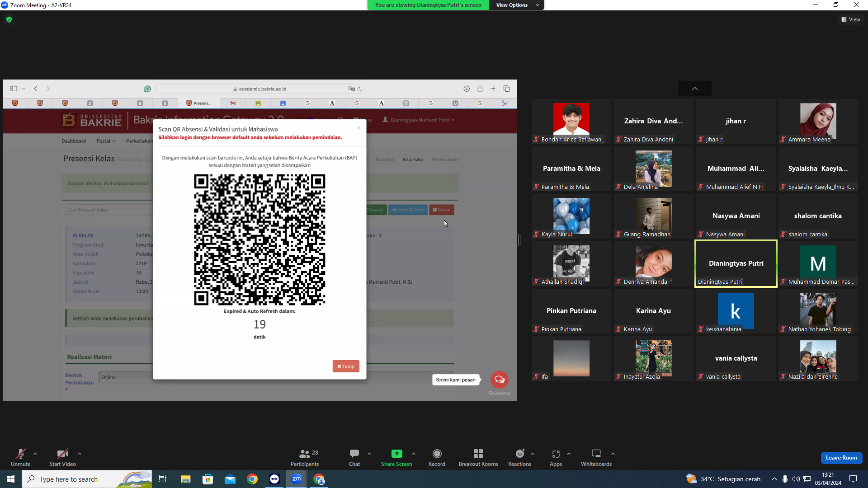This screenshot has height=488, width=868.
Task: Click the volume icon in system tray
Action: point(796,479)
